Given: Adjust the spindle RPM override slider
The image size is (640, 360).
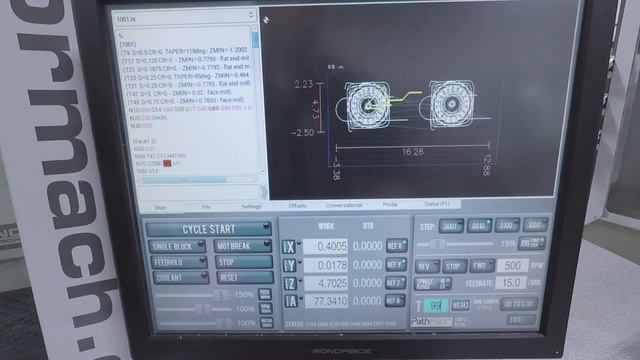Looking at the screenshot, I should click(194, 309).
